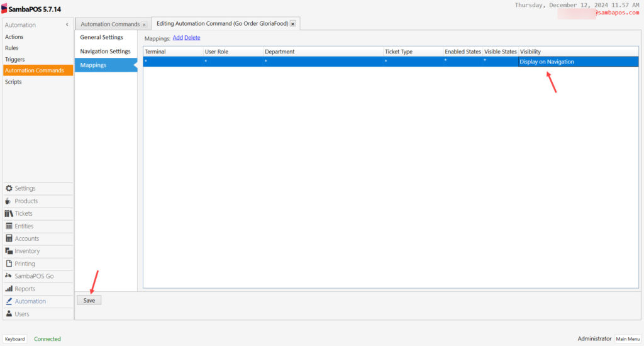Open the SambaPOS Go module label

click(x=34, y=276)
